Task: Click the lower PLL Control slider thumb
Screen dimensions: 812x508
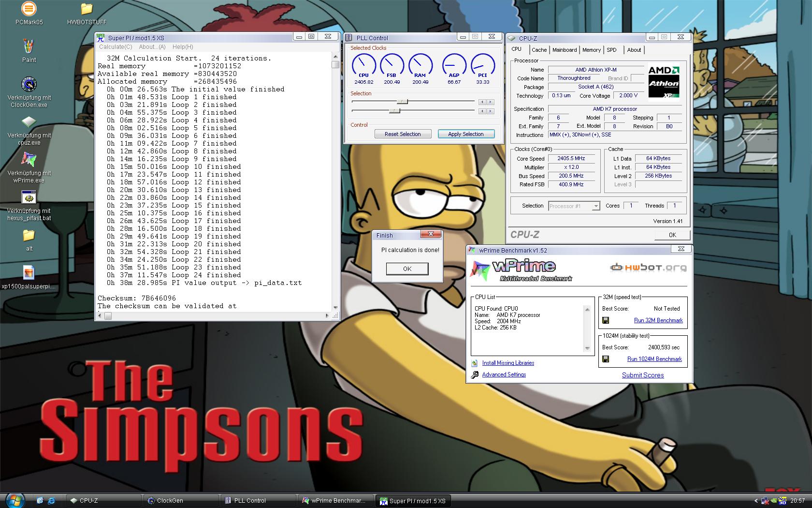Action: point(394,111)
